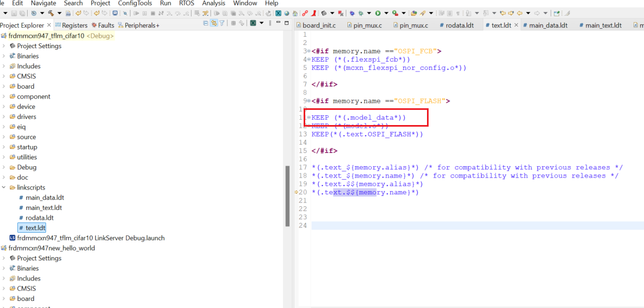
Task: Switch to main_data.ldt editor tab
Action: 546,25
